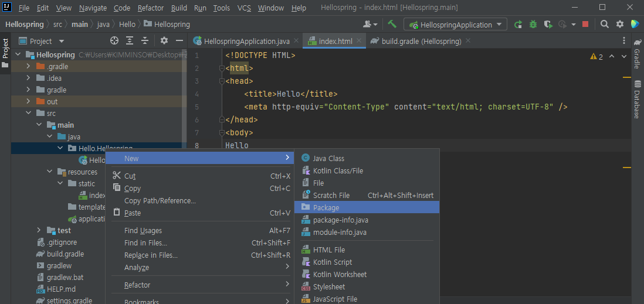
Task: Click the java breadcrumb segment
Action: point(103,24)
